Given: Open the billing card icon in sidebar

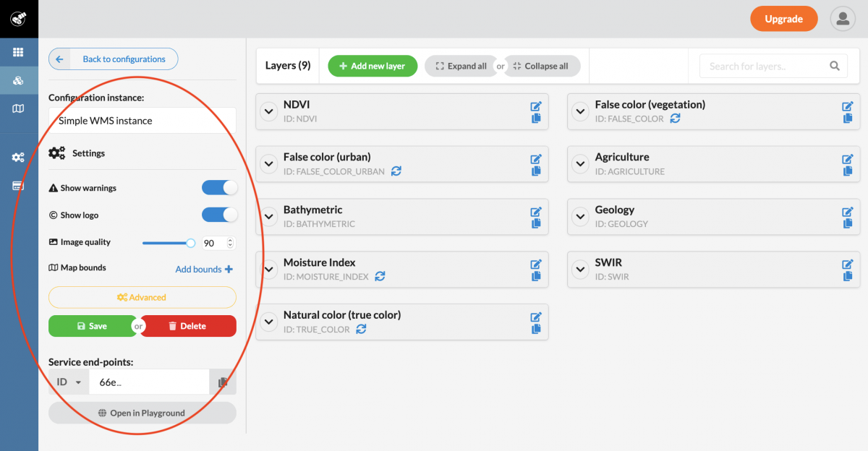Looking at the screenshot, I should pos(18,186).
